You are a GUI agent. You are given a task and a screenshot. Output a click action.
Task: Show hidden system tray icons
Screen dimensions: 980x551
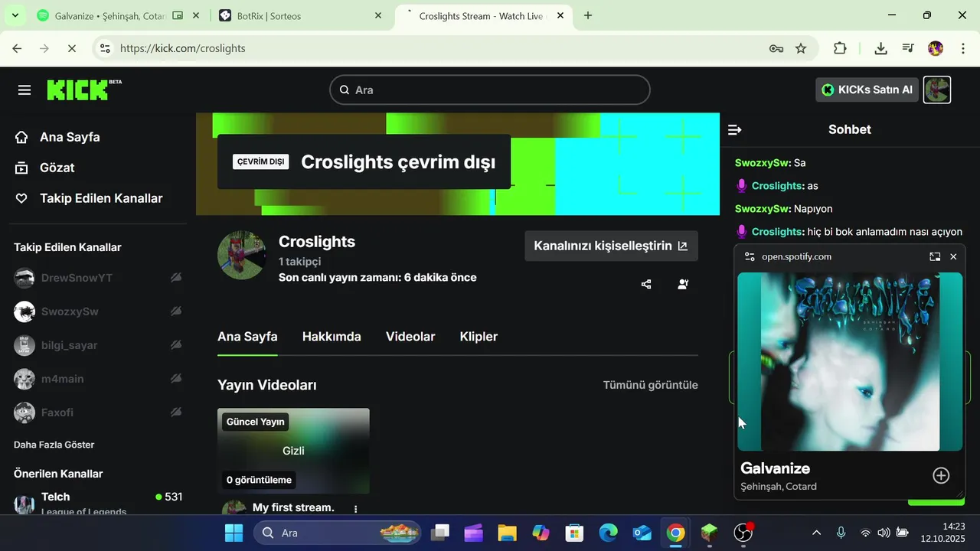[816, 533]
